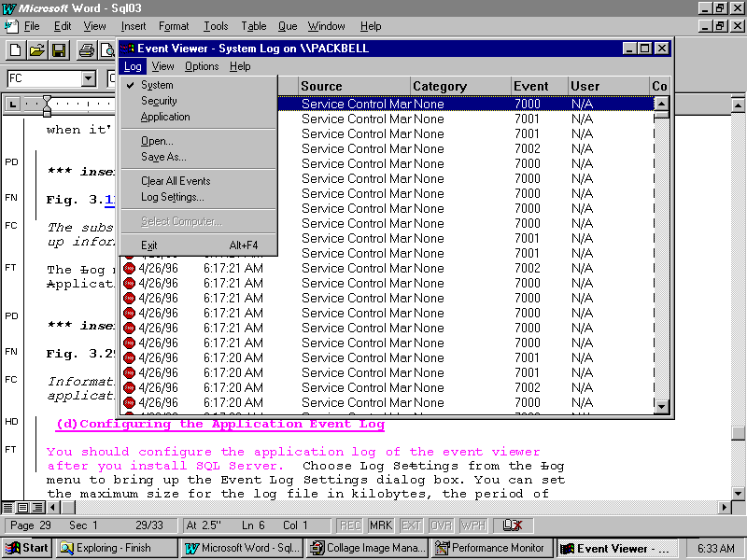The width and height of the screenshot is (747, 560).
Task: Click the Save floppy disk icon
Action: [x=57, y=50]
